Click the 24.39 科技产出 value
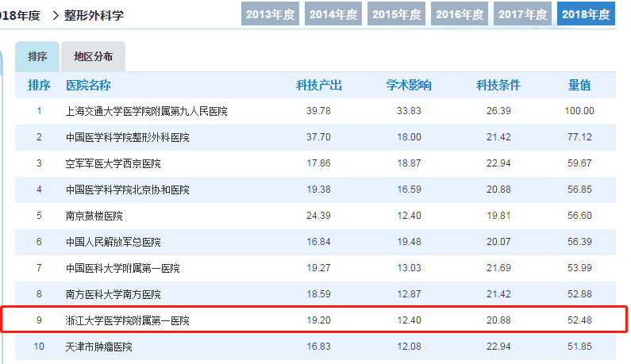The height and width of the screenshot is (364, 631). [319, 216]
